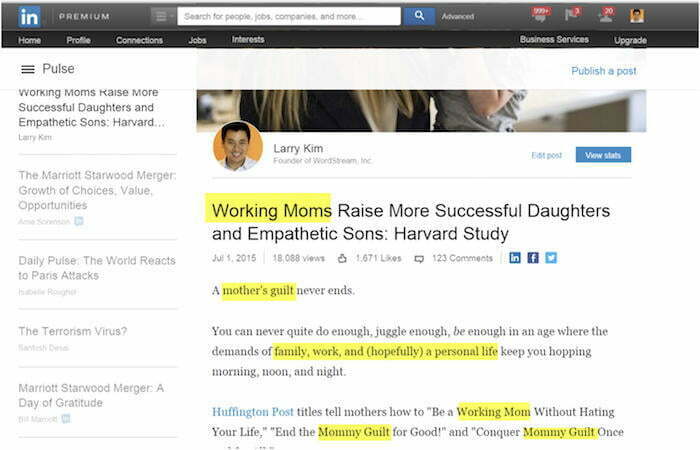Share article on Twitter icon
The width and height of the screenshot is (700, 450).
point(551,258)
